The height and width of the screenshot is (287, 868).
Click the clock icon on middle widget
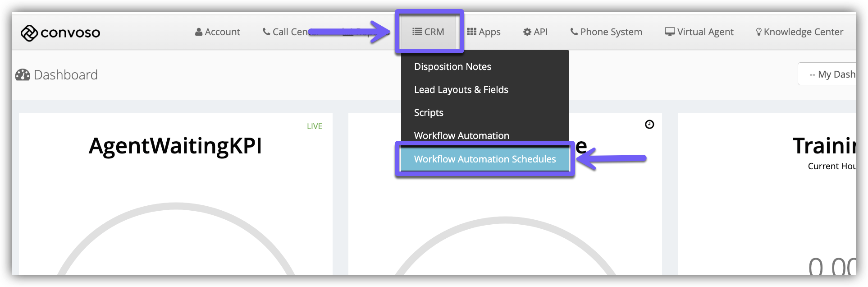click(x=649, y=125)
